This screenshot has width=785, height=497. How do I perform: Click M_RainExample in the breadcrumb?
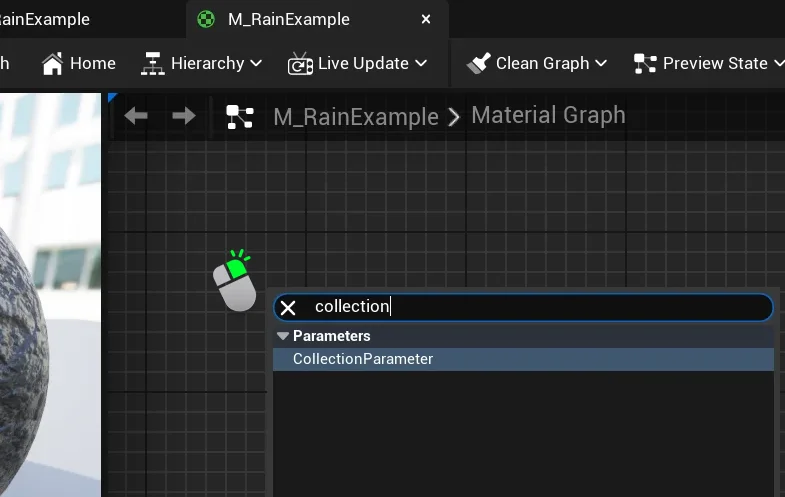tap(356, 117)
